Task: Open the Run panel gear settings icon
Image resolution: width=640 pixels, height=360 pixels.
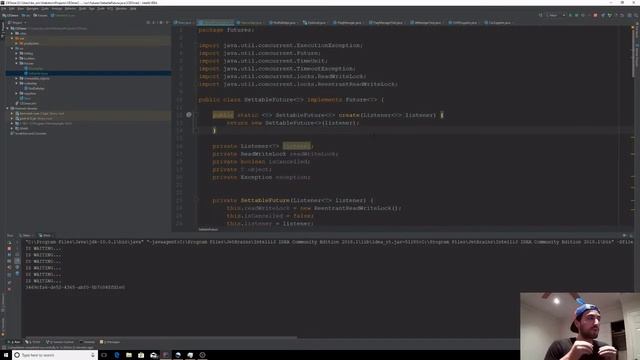Action: (x=624, y=236)
